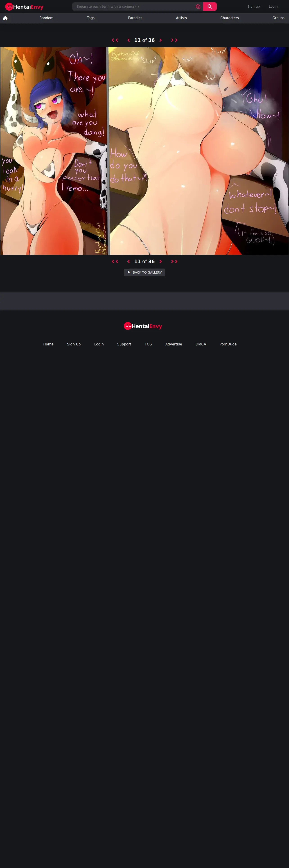Image resolution: width=289 pixels, height=868 pixels.
Task: Open the Characters menu item
Action: point(229,18)
